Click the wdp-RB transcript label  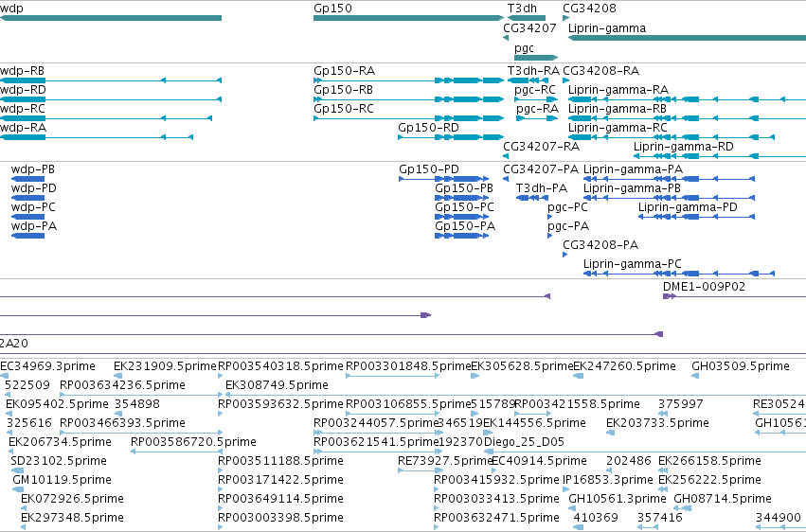tap(22, 71)
